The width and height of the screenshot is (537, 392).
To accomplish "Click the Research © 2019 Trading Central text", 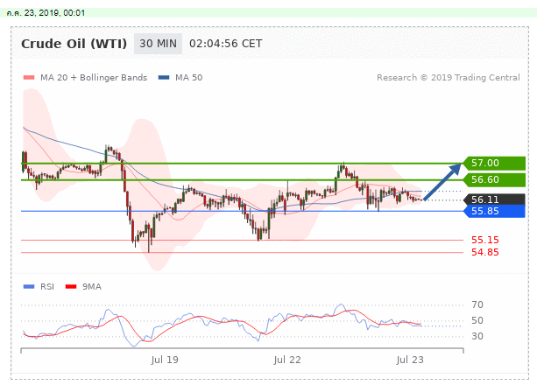I will 449,78.
